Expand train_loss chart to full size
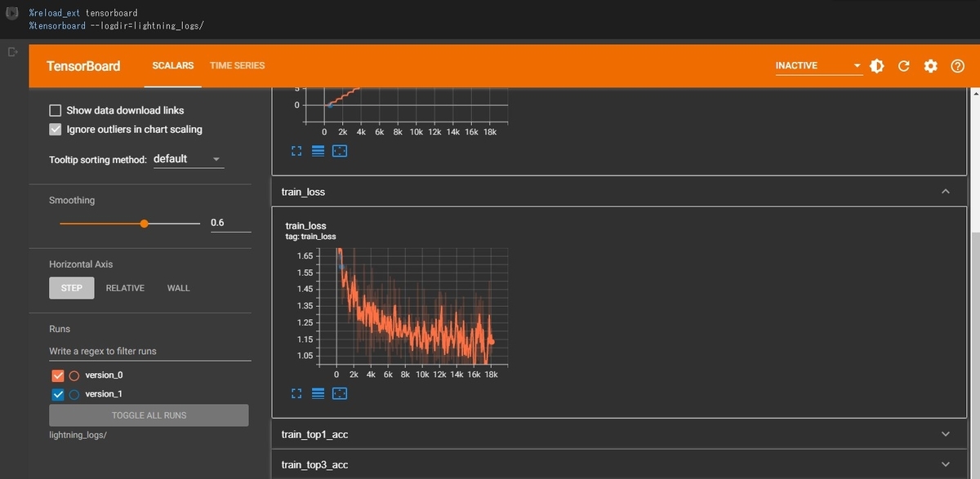The height and width of the screenshot is (479, 980). [x=296, y=393]
